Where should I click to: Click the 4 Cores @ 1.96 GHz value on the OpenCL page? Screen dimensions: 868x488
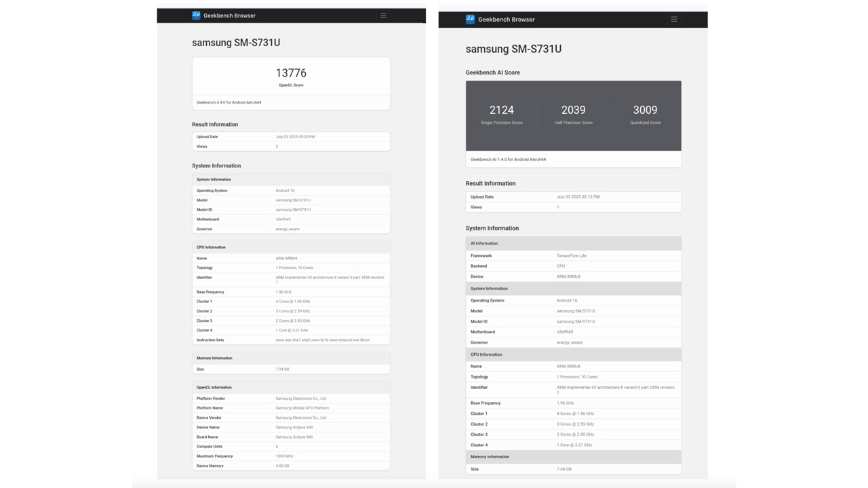pyautogui.click(x=293, y=302)
